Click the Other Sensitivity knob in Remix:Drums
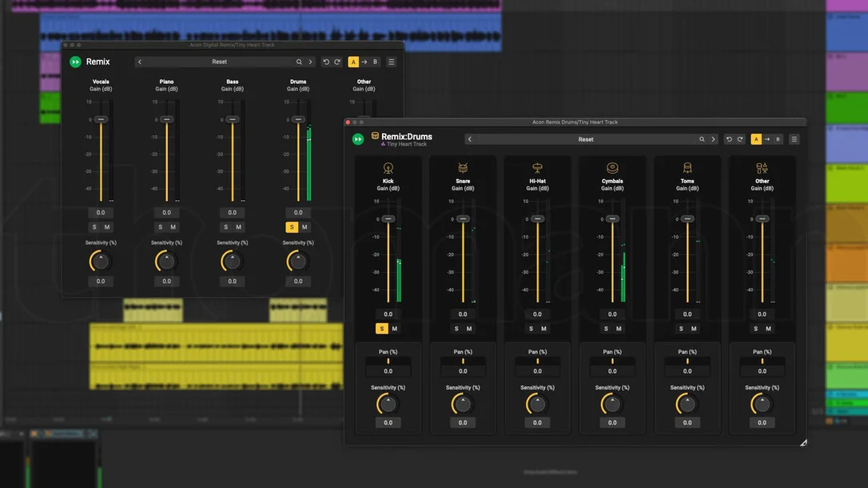Image resolution: width=868 pixels, height=488 pixels. tap(762, 404)
